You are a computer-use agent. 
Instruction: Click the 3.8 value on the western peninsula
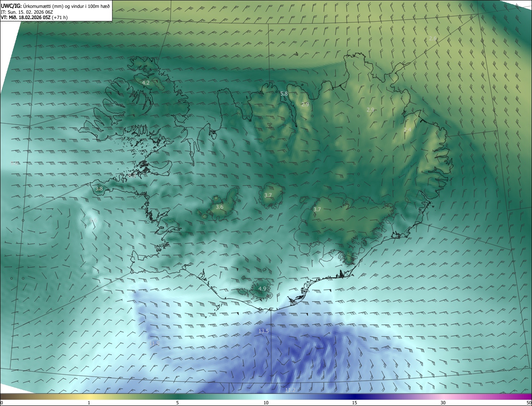99,189
